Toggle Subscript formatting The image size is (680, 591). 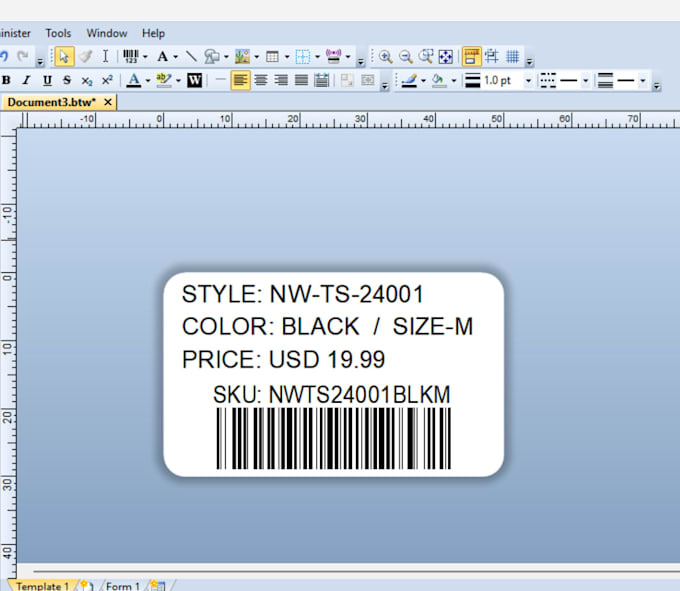(87, 81)
